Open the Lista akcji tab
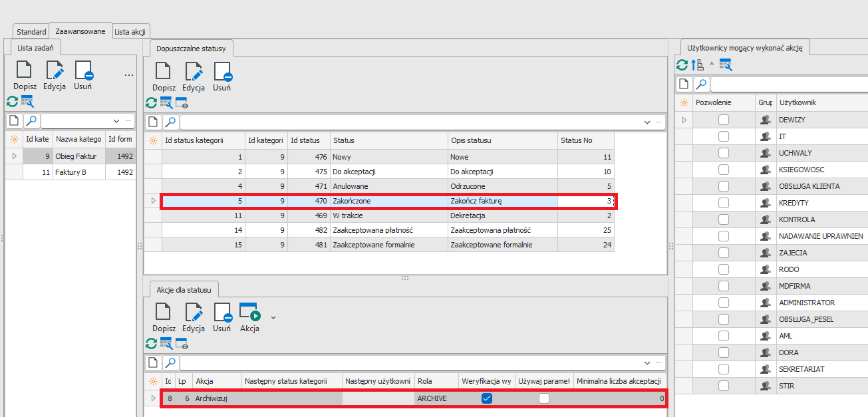The image size is (868, 417). coord(130,31)
